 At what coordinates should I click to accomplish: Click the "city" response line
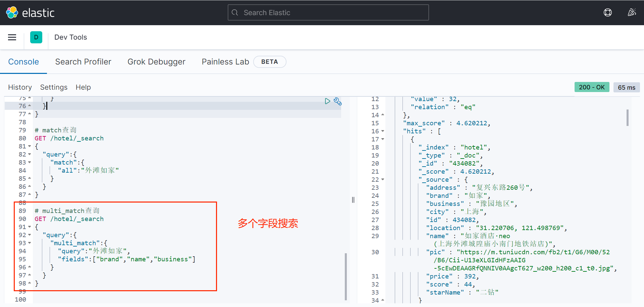click(x=456, y=212)
